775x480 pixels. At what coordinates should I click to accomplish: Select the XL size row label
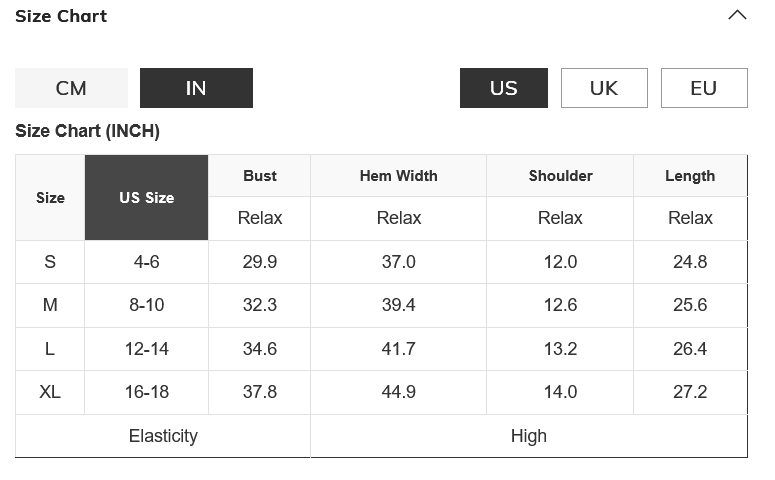50,392
